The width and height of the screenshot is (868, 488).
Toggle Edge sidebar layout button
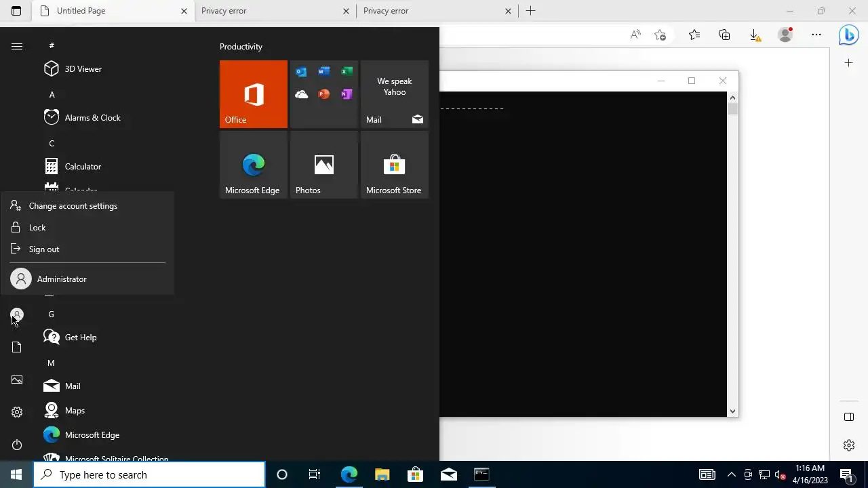point(849,417)
